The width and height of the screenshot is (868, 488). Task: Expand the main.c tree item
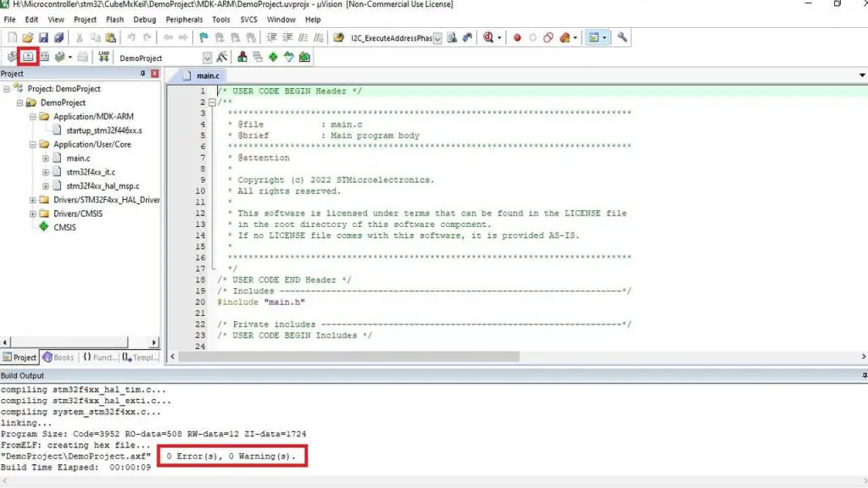click(46, 158)
